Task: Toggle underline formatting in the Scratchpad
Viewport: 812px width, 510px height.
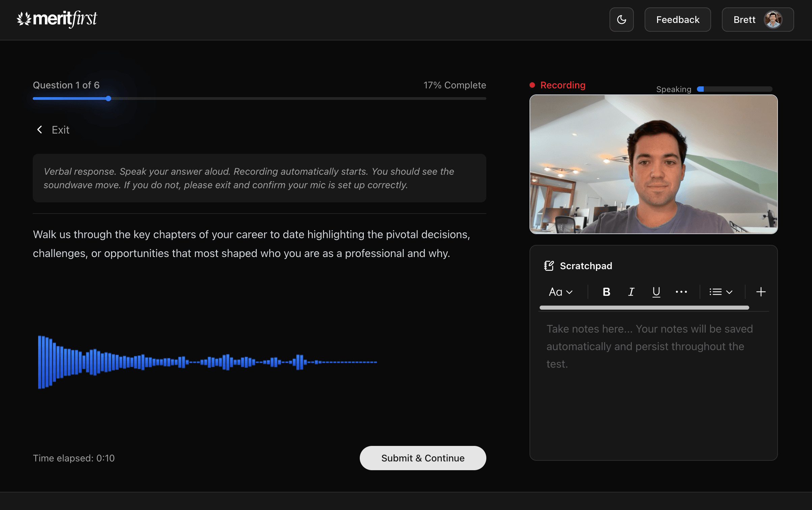Action: (656, 292)
